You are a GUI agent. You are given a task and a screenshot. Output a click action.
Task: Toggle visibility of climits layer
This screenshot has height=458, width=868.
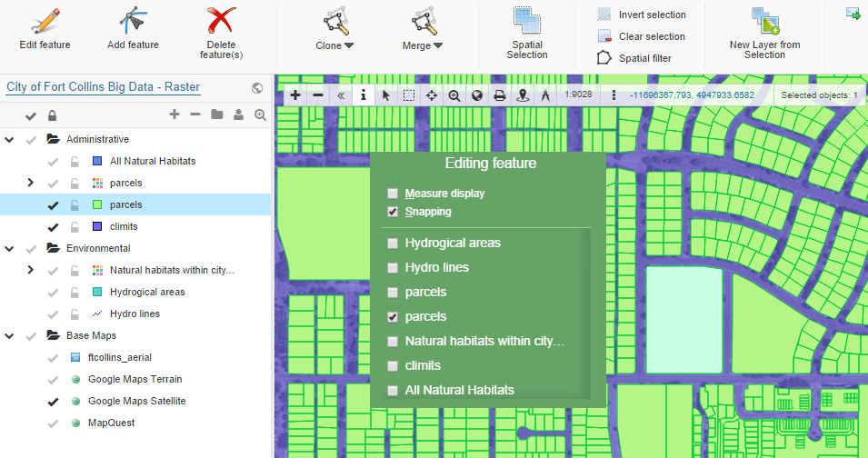click(x=53, y=227)
